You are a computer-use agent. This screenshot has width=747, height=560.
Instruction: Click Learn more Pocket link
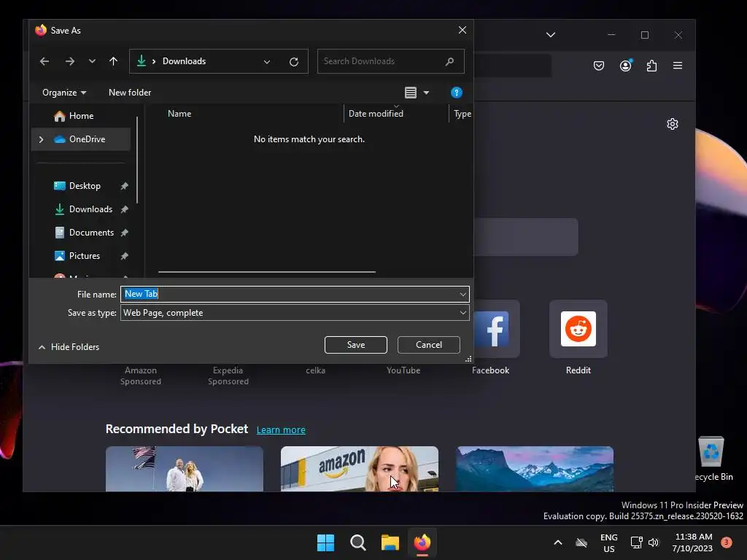pyautogui.click(x=281, y=430)
